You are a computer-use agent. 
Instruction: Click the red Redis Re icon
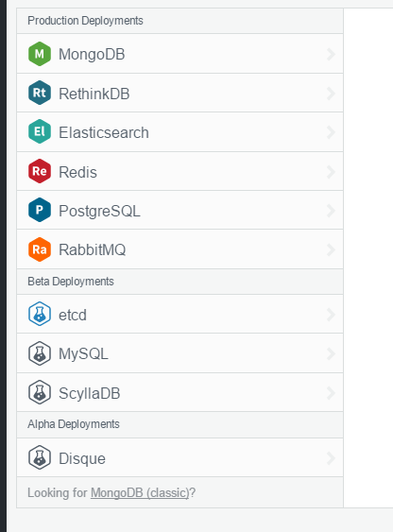tap(40, 171)
